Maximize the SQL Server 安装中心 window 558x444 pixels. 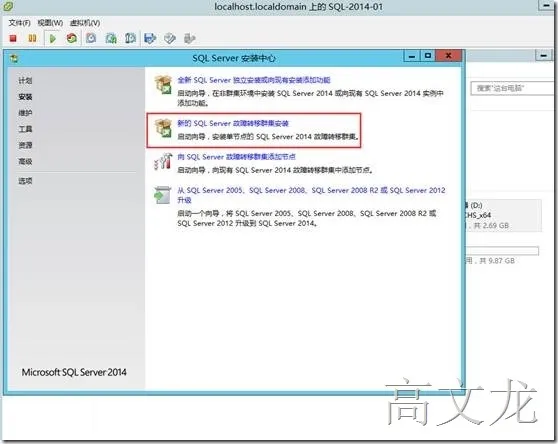point(428,56)
